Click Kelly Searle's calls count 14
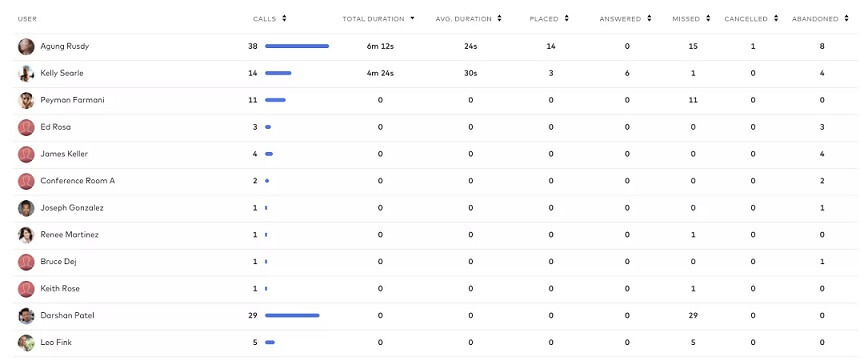 252,73
